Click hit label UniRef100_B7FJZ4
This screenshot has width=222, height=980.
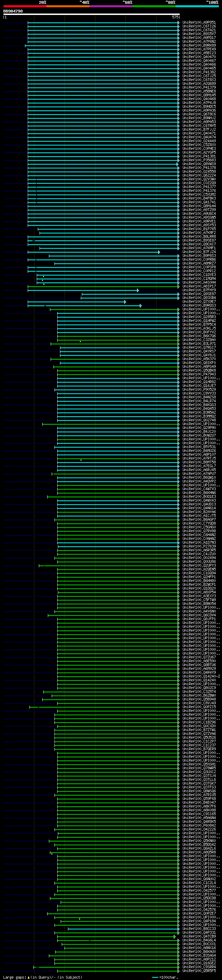tap(199, 252)
